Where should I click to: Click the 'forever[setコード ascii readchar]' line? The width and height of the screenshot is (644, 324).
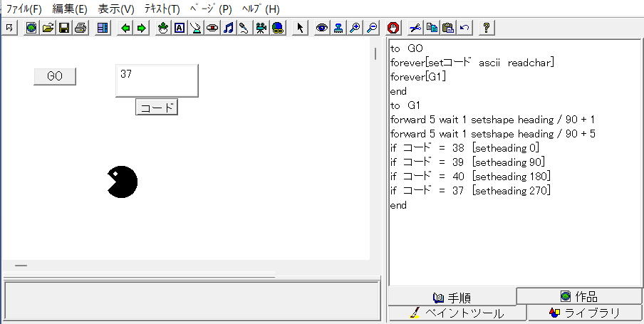[x=473, y=63]
